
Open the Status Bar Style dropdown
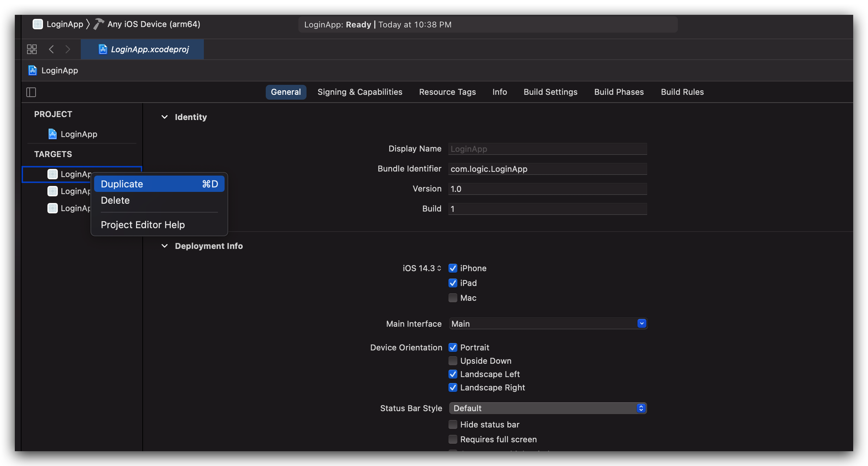(x=548, y=408)
